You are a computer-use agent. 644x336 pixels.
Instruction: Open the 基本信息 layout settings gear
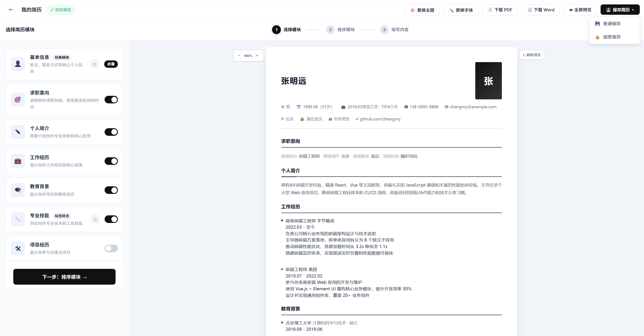94,64
